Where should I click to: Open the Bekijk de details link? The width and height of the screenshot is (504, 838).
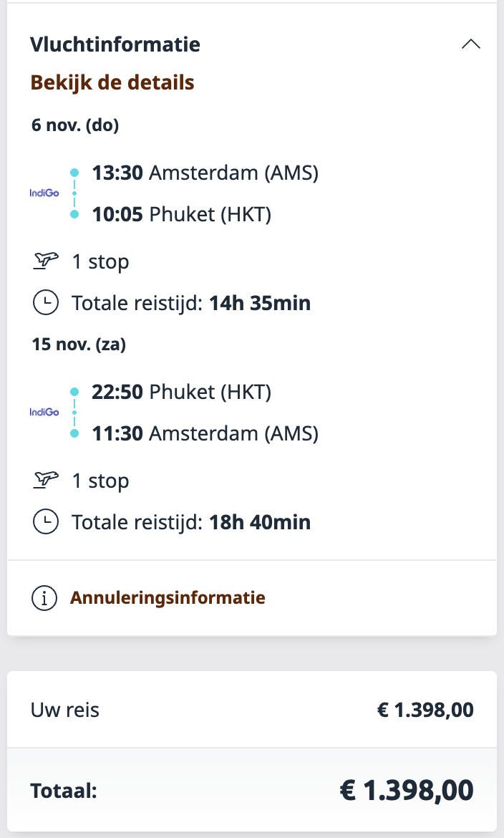coord(112,82)
